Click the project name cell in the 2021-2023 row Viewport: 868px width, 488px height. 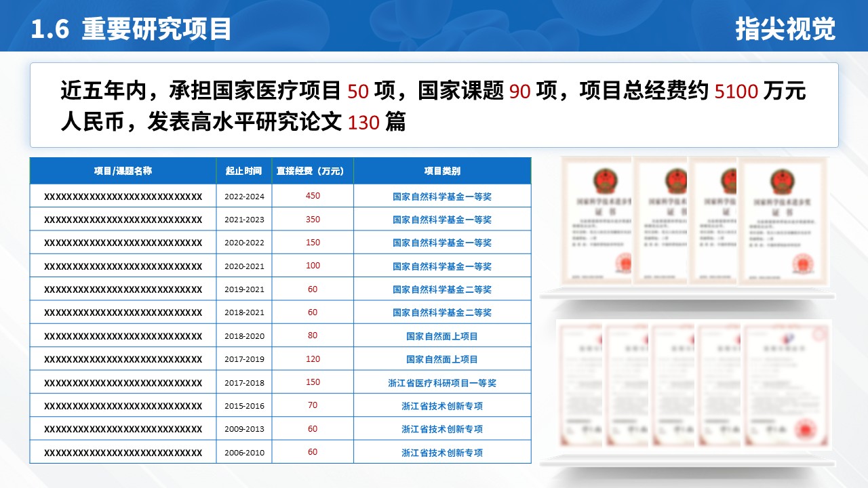click(x=123, y=220)
